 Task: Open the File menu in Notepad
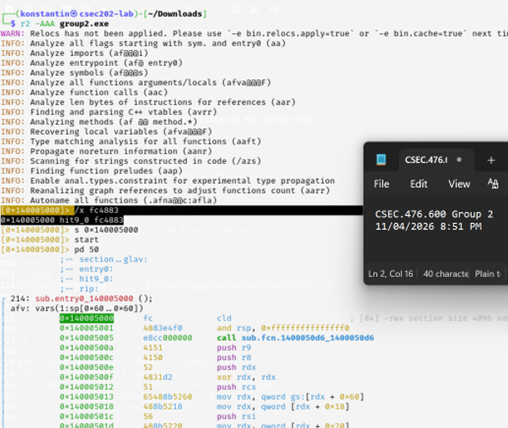(381, 184)
